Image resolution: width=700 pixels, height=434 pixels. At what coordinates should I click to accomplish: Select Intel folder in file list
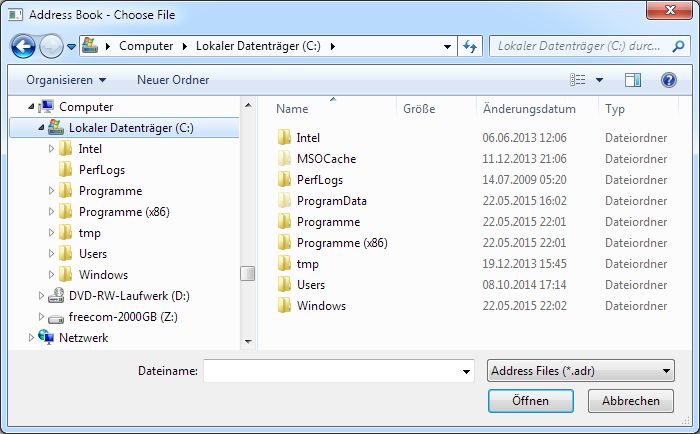pyautogui.click(x=308, y=138)
